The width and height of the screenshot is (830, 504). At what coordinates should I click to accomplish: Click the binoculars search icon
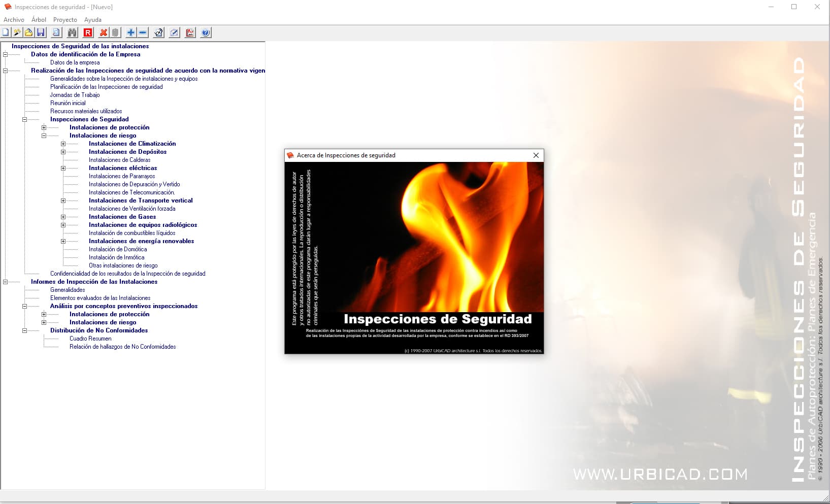pos(72,32)
